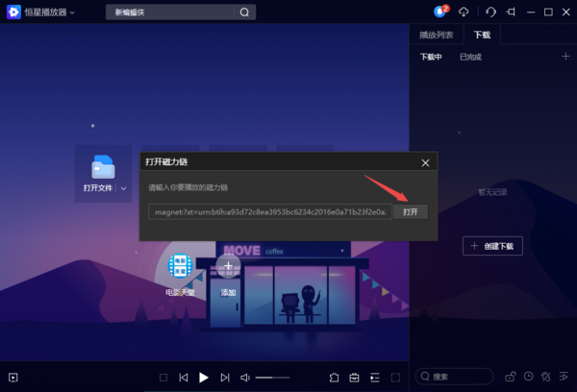
Task: Select the 已完成 sub-tab
Action: 470,57
